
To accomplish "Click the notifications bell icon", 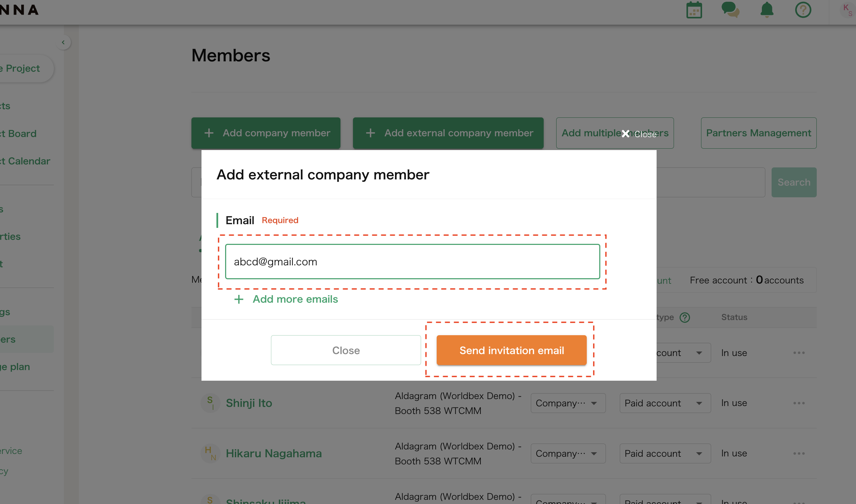I will [767, 10].
